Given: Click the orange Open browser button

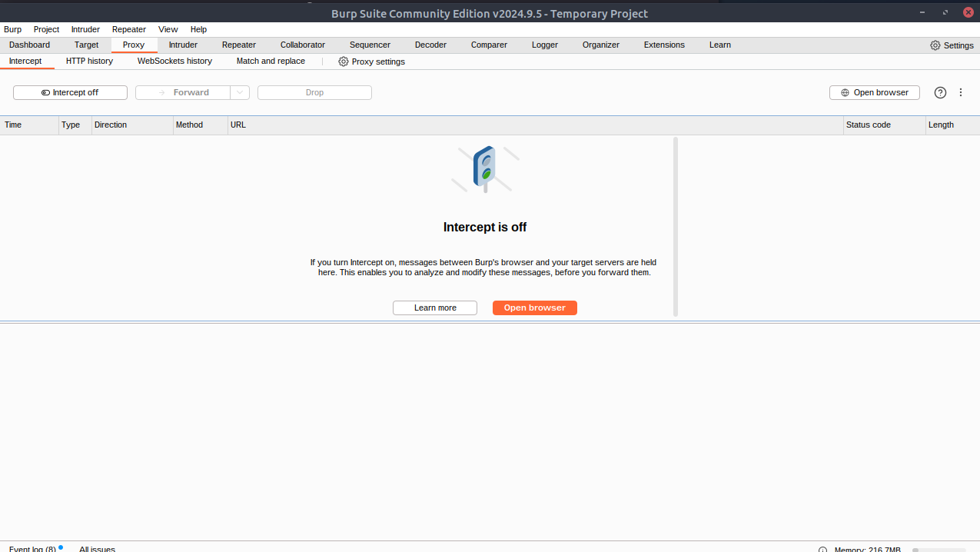Looking at the screenshot, I should [x=535, y=308].
